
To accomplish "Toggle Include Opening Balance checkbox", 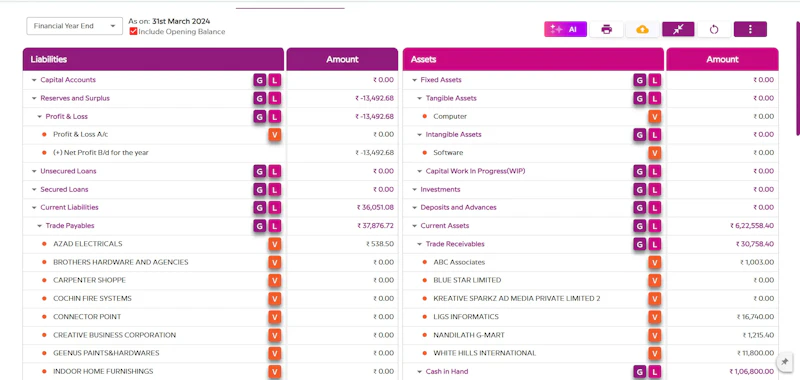I will pyautogui.click(x=133, y=32).
